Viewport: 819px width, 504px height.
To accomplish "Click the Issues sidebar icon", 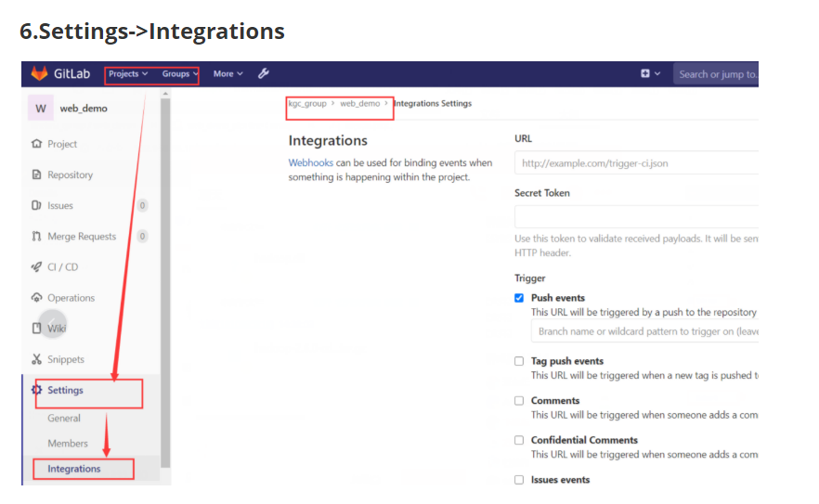I will click(x=37, y=205).
